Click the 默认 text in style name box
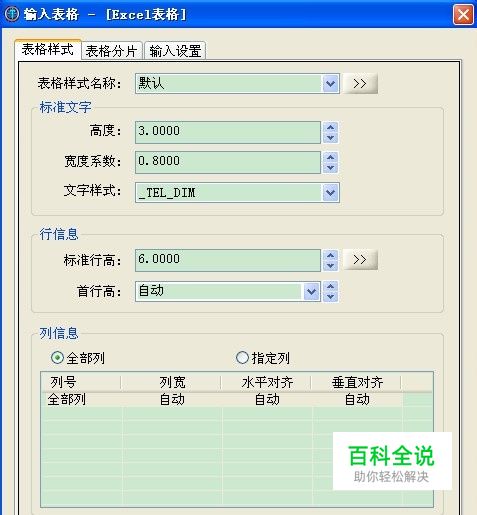Screen dimensions: 477x515 [151, 83]
